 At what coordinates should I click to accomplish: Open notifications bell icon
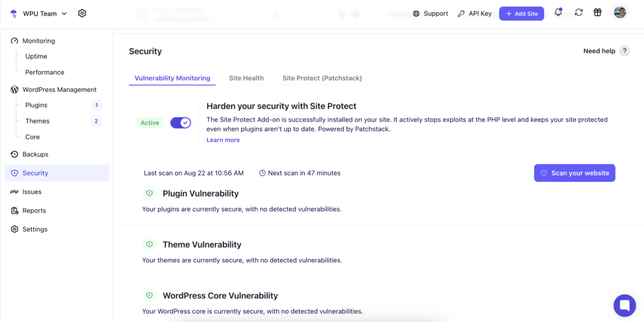click(x=558, y=13)
